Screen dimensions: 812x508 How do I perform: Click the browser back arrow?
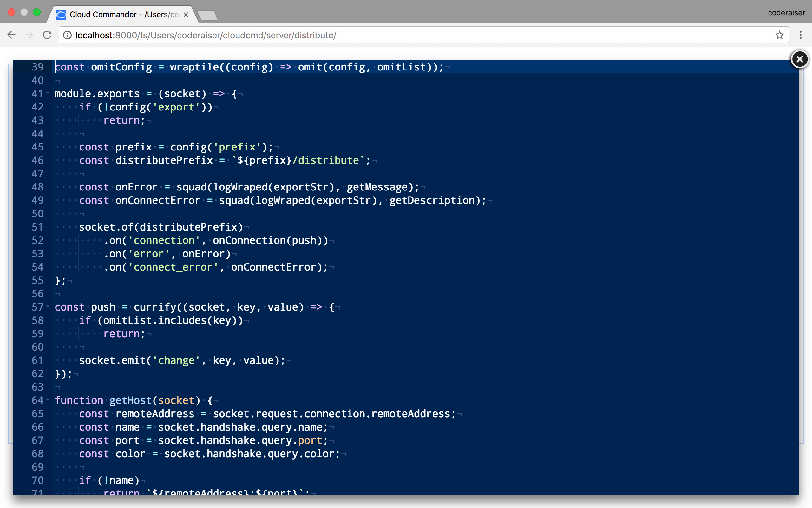click(x=11, y=35)
